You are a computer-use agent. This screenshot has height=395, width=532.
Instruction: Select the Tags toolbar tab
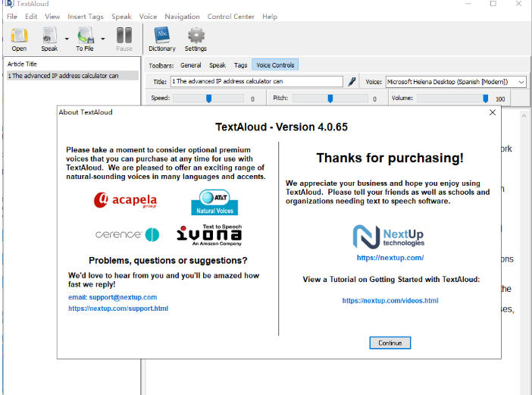(x=240, y=65)
